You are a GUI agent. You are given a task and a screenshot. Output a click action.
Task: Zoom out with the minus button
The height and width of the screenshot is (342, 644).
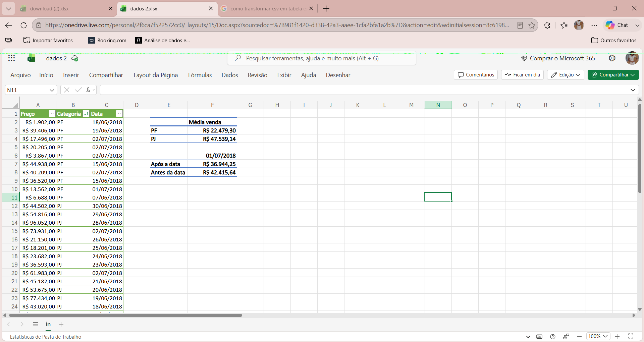pyautogui.click(x=579, y=336)
